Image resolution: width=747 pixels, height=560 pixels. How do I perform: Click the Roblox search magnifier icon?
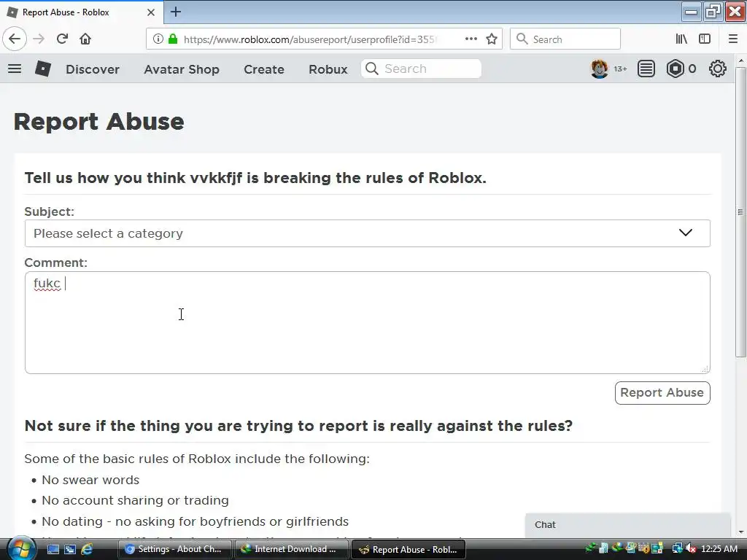click(372, 69)
